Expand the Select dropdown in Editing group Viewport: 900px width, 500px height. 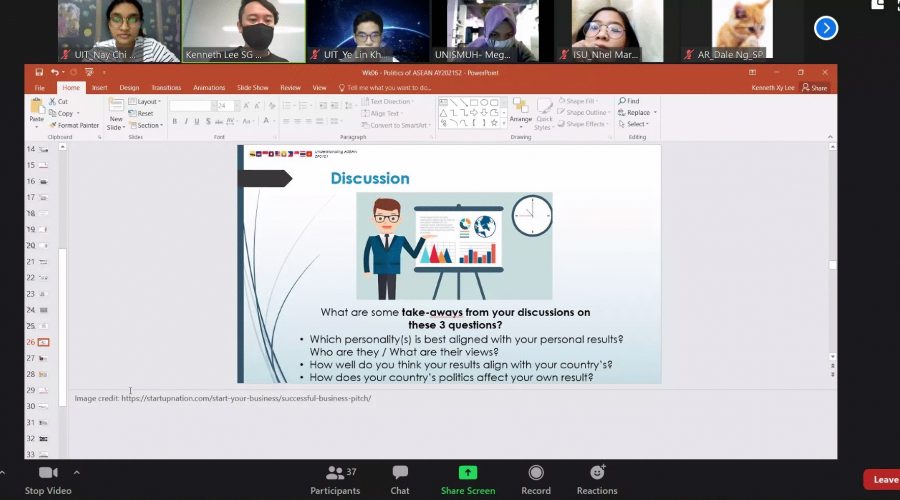636,124
